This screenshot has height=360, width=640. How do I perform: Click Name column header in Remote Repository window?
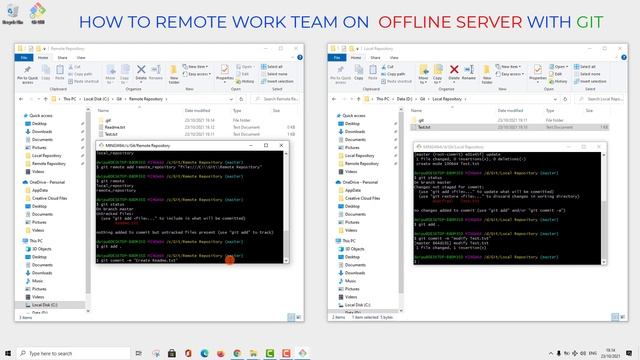pyautogui.click(x=103, y=111)
